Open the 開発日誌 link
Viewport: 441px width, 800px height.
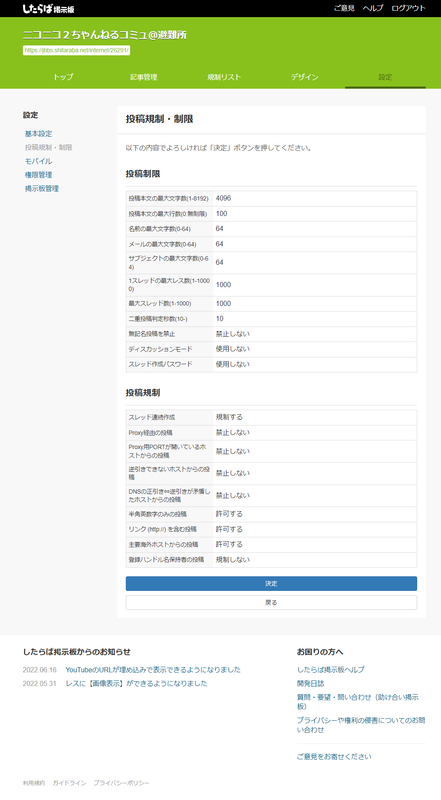tap(310, 684)
